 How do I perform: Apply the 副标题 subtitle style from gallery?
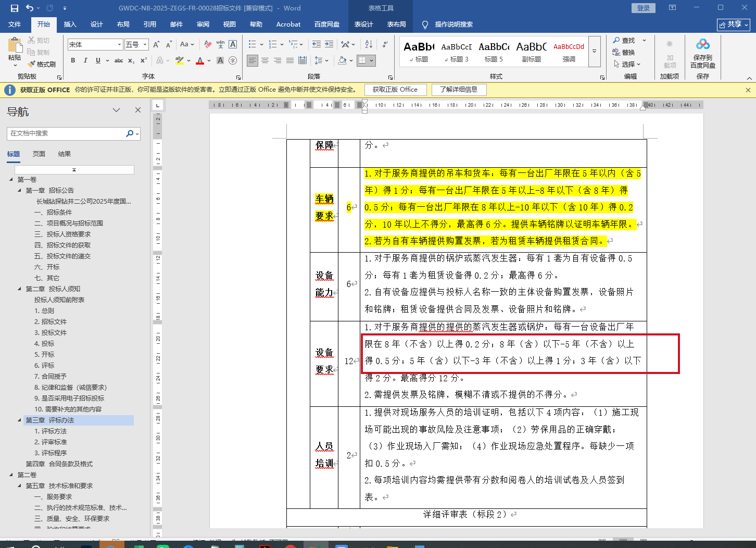point(531,52)
